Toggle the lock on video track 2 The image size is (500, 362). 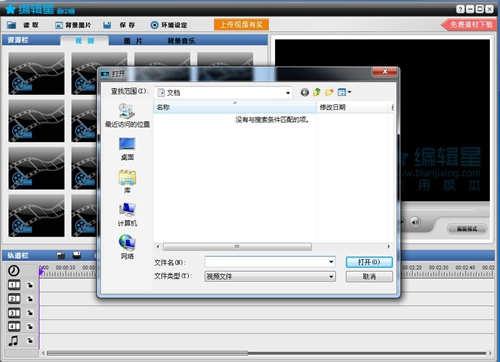pos(30,299)
